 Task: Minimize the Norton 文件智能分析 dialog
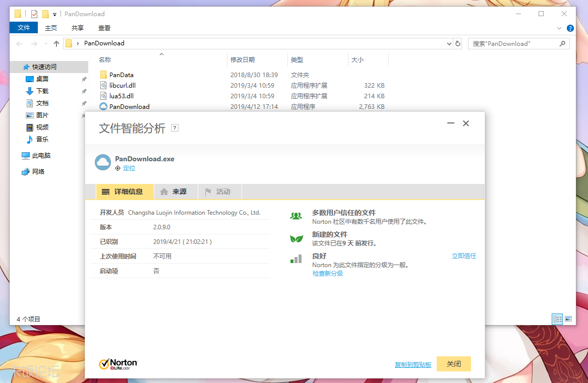(x=451, y=123)
